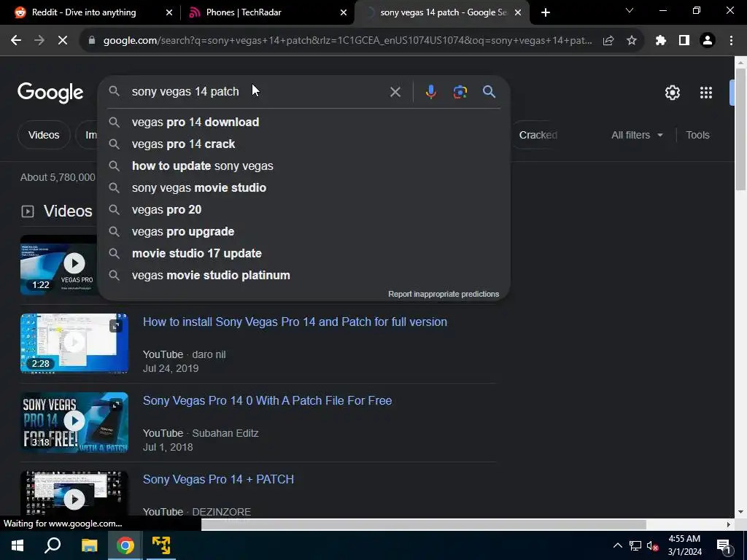Open Chrome extensions puzzle icon
Viewport: 747px width, 560px height.
(661, 41)
